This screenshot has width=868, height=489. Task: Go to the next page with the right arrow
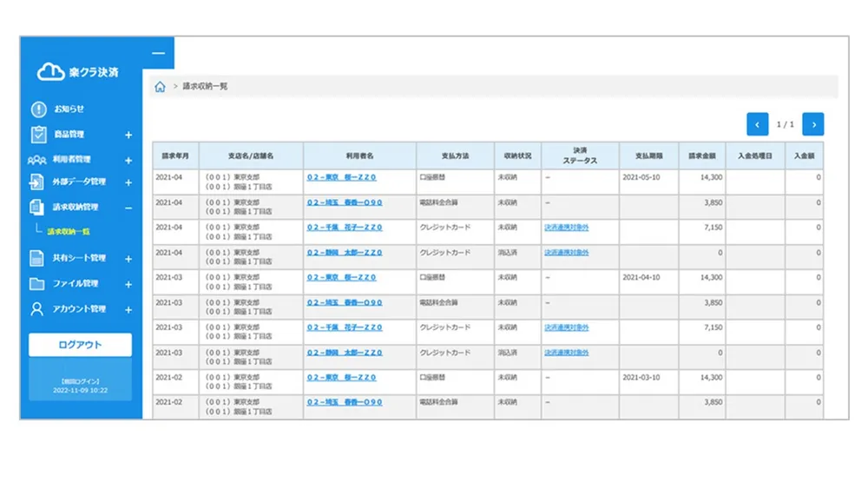click(x=812, y=124)
